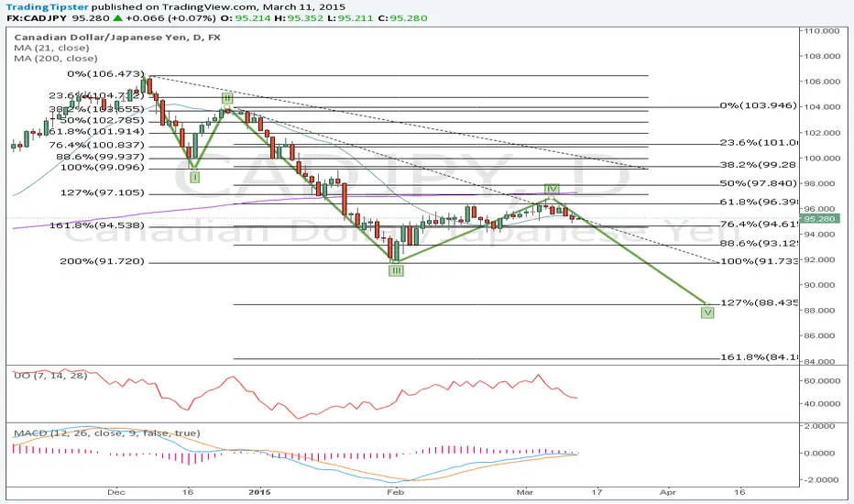
Task: Click the Canadian Dollar/Japanese Yen, D, FX title
Action: pos(117,37)
